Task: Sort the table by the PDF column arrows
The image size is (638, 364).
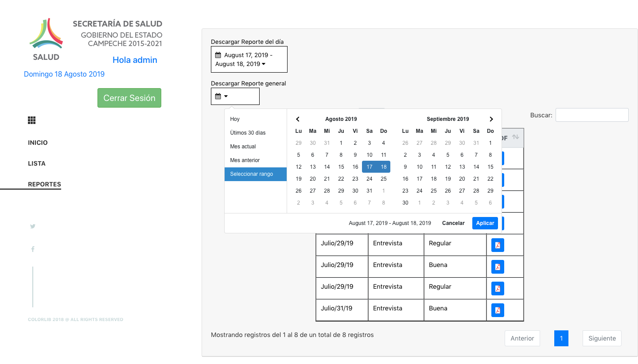Action: pyautogui.click(x=515, y=137)
